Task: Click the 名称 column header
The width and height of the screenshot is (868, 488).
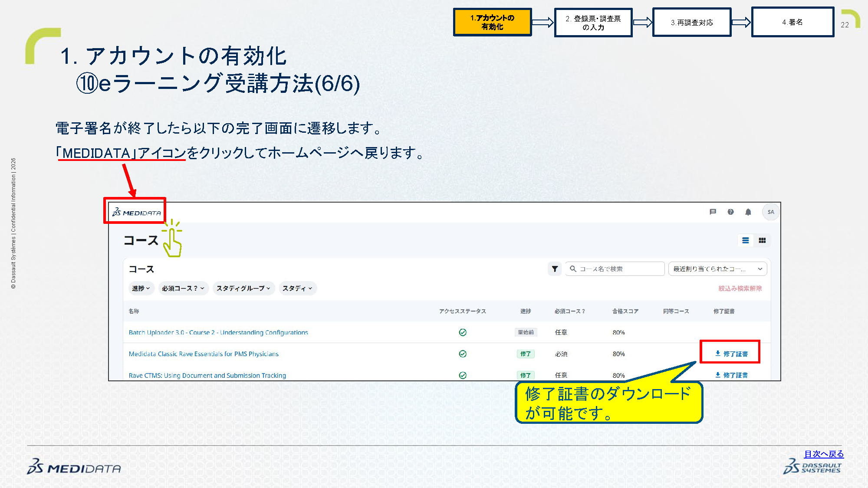Action: 134,311
